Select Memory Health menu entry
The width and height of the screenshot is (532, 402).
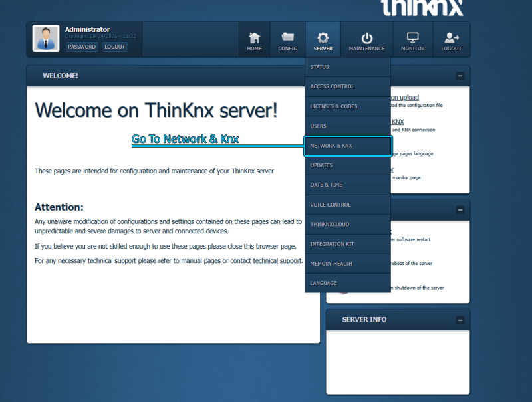point(347,264)
